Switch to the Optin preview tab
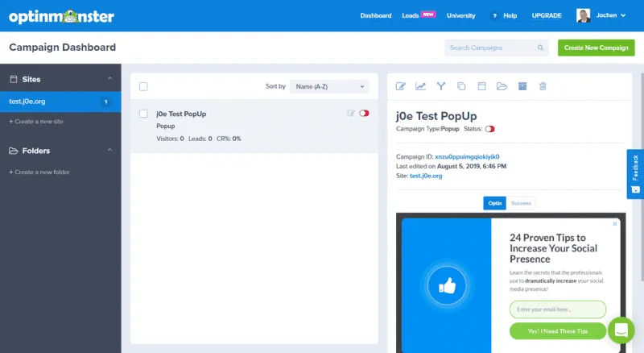The width and height of the screenshot is (644, 353). [494, 203]
